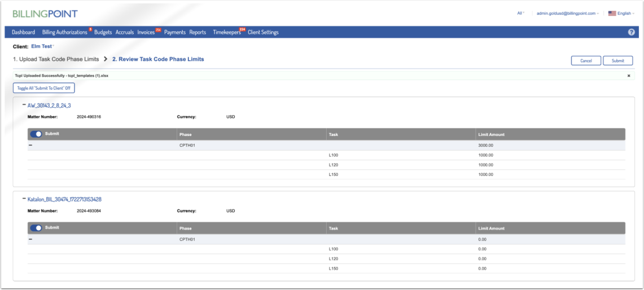This screenshot has width=644, height=290.
Task: Click the Tcpl Uploaded Successfully message text
Action: point(62,76)
